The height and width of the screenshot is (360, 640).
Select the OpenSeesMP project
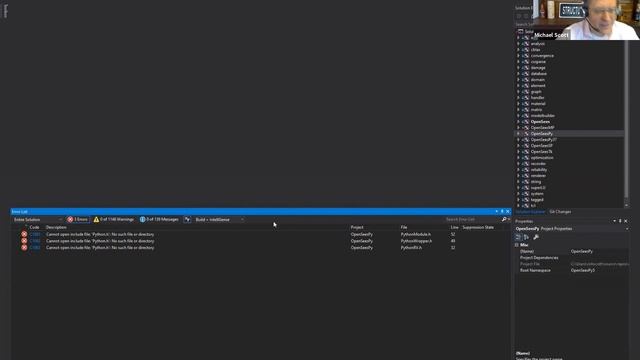click(x=542, y=128)
